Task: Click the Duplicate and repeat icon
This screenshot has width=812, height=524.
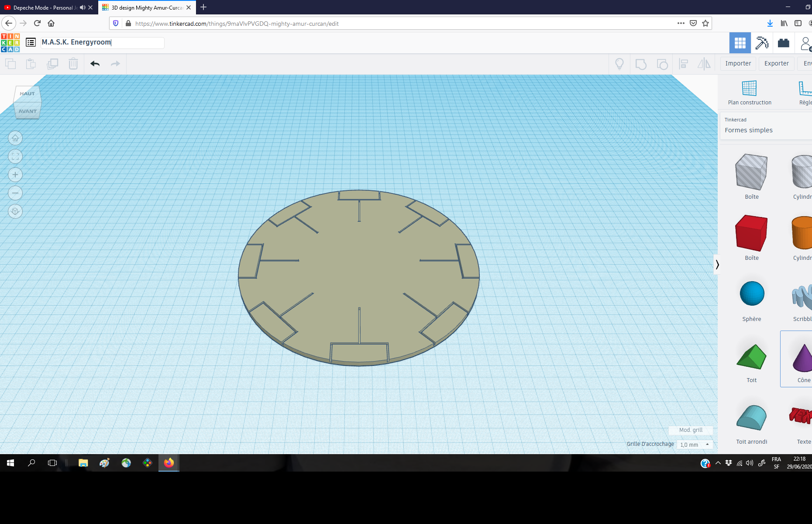Action: tap(52, 64)
